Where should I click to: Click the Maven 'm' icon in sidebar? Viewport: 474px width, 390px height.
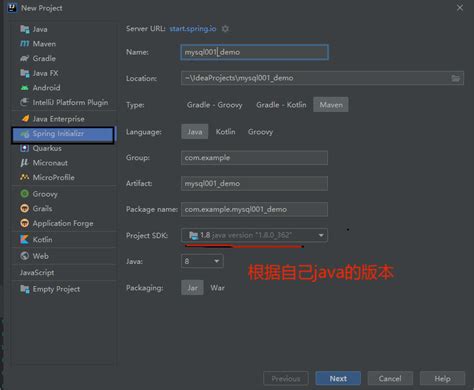(x=25, y=44)
